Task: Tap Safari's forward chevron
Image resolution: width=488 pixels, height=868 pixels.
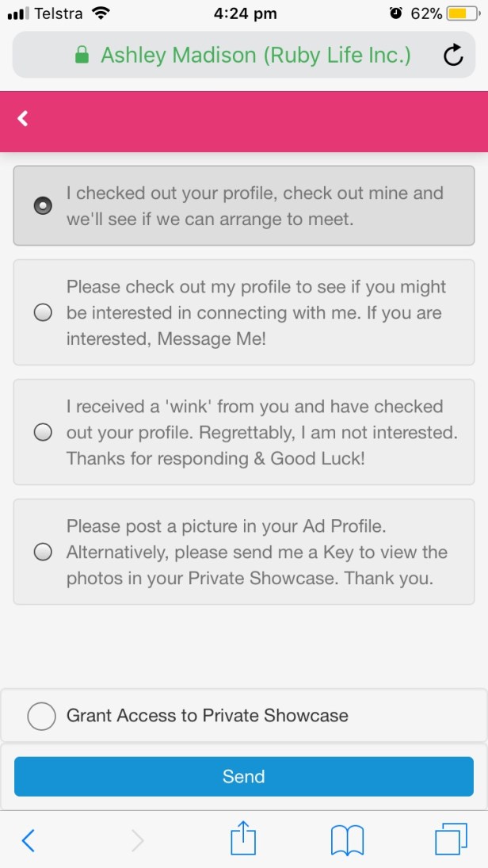Action: [x=138, y=839]
